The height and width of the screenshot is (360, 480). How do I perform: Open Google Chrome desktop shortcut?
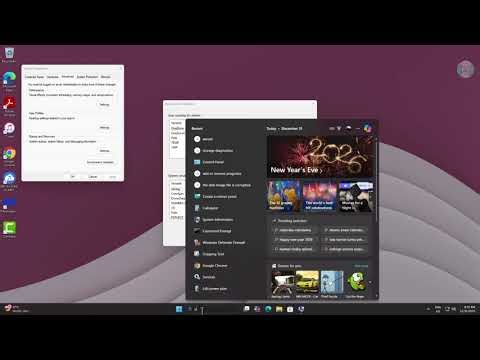pos(9,156)
